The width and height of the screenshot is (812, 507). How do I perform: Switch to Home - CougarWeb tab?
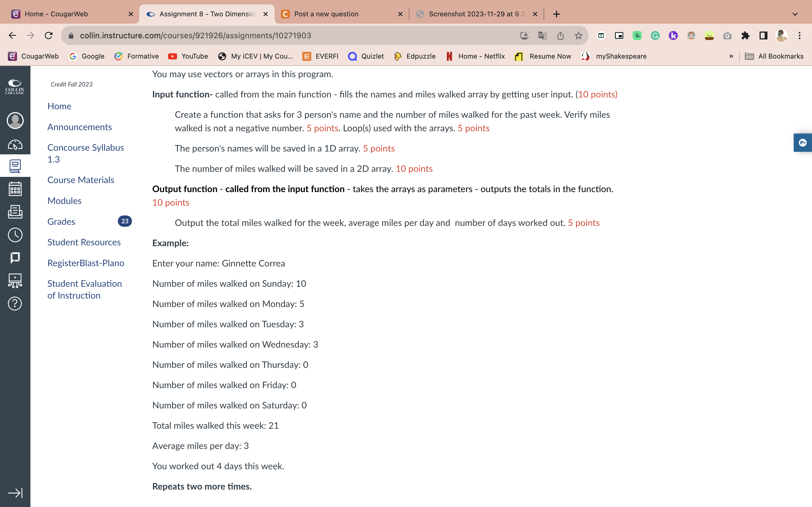click(x=56, y=14)
